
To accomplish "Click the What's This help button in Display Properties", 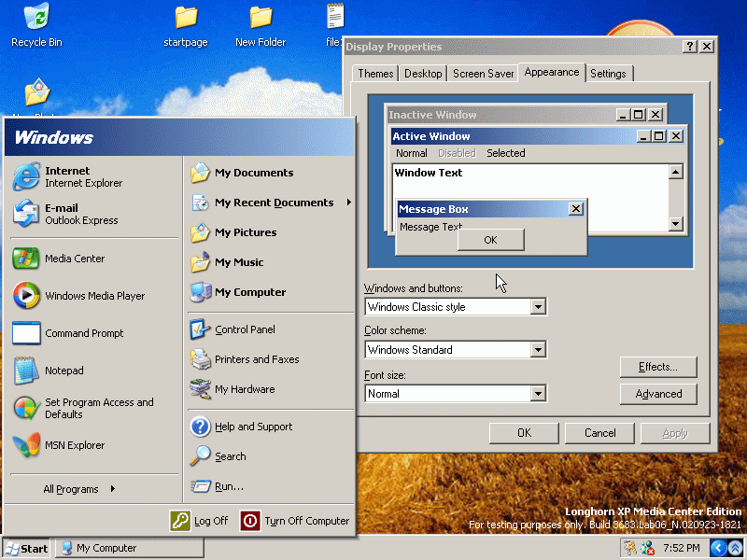I will point(689,46).
